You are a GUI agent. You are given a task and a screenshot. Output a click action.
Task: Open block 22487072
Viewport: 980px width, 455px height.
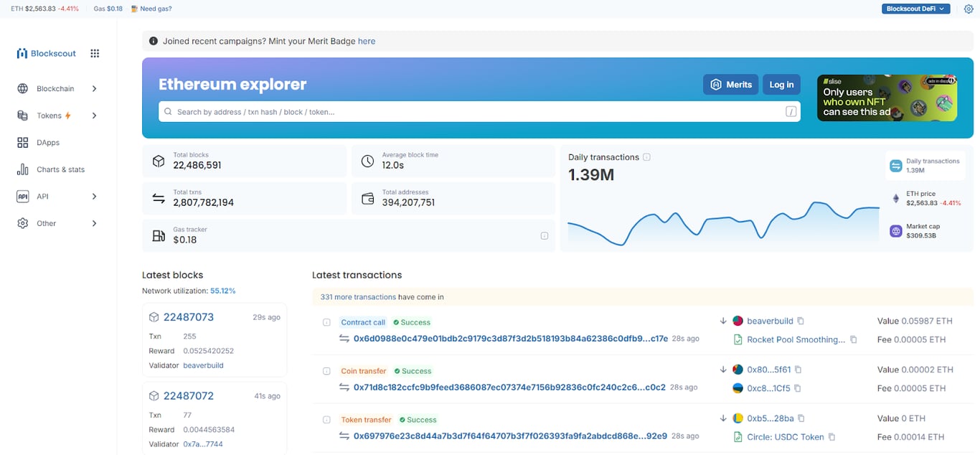tap(189, 396)
